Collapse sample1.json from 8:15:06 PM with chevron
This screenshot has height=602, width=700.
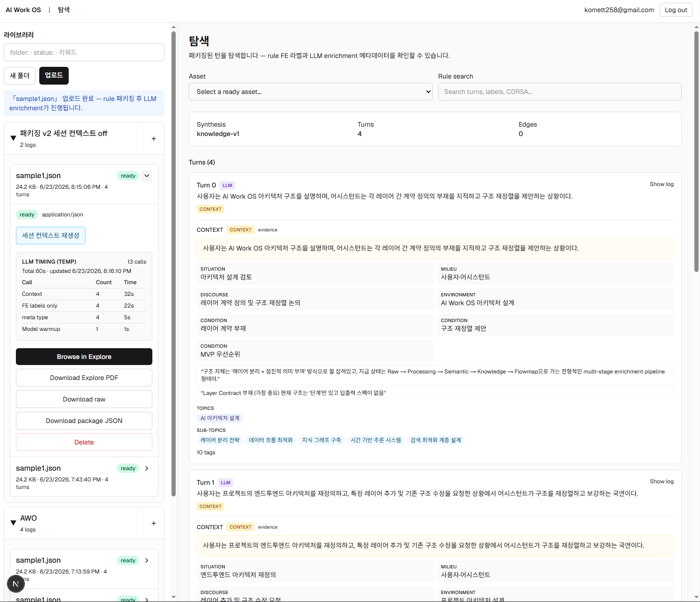click(147, 176)
